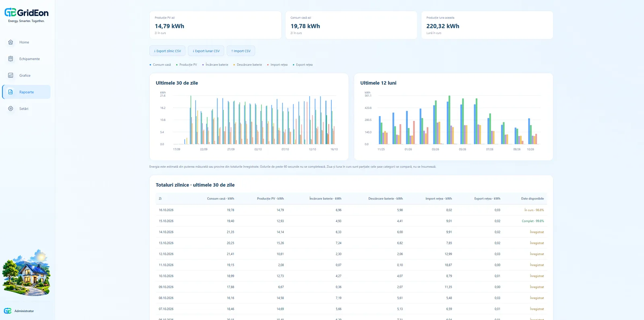Click the Rapoarte report icon
Image resolution: width=644 pixels, height=320 pixels.
click(10, 92)
